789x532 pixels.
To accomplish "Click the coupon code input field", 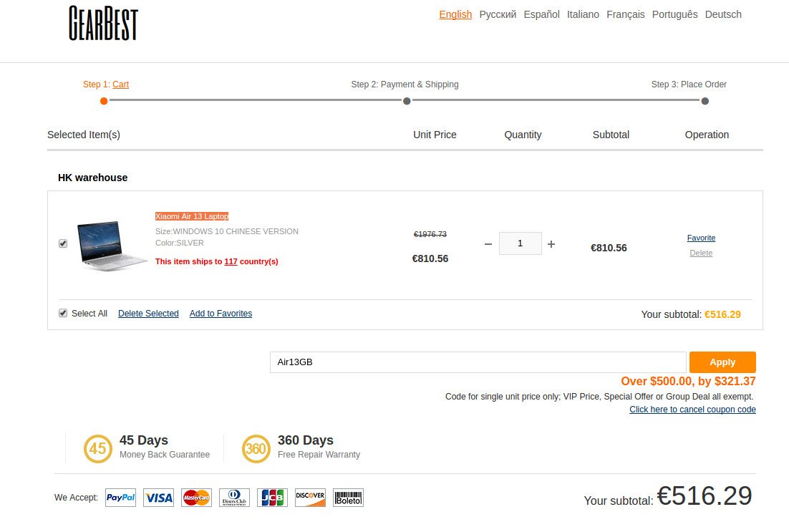I will pyautogui.click(x=478, y=362).
